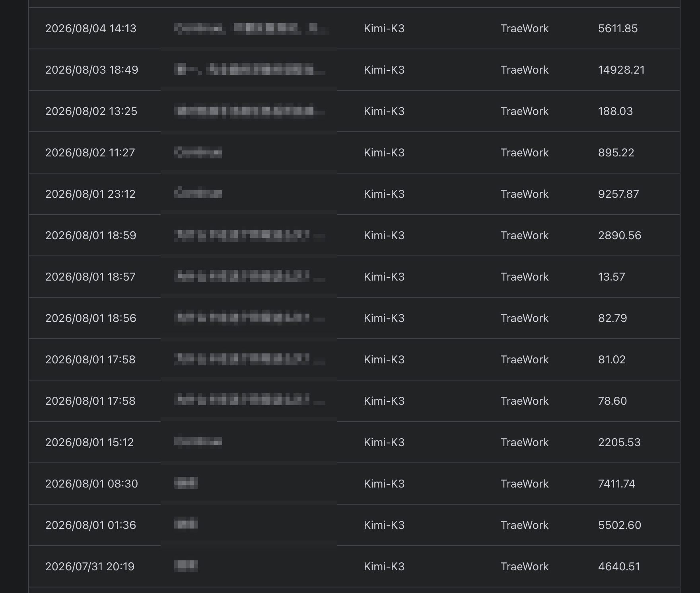Select the 2026/08/04 14:13 usage row
This screenshot has height=593, width=700.
pos(354,29)
